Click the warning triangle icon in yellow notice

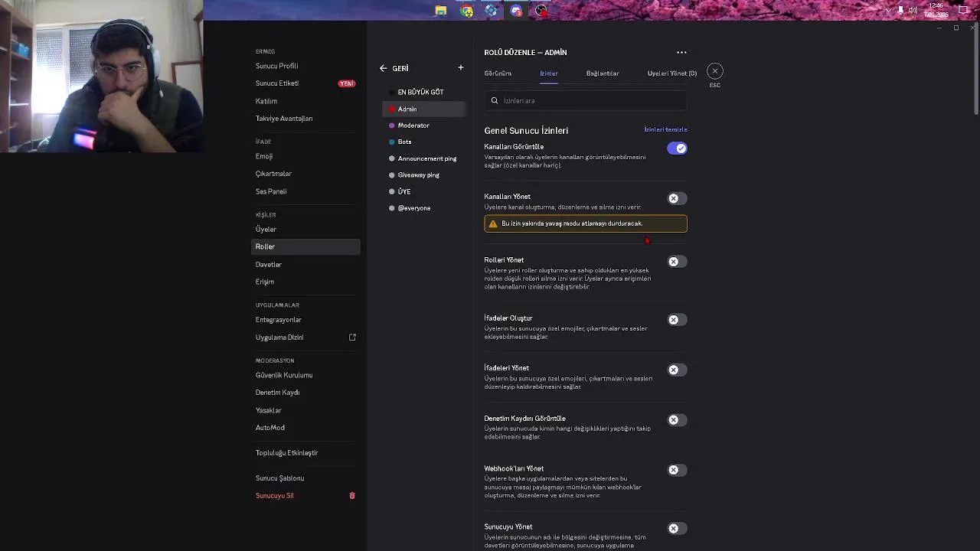coord(493,223)
